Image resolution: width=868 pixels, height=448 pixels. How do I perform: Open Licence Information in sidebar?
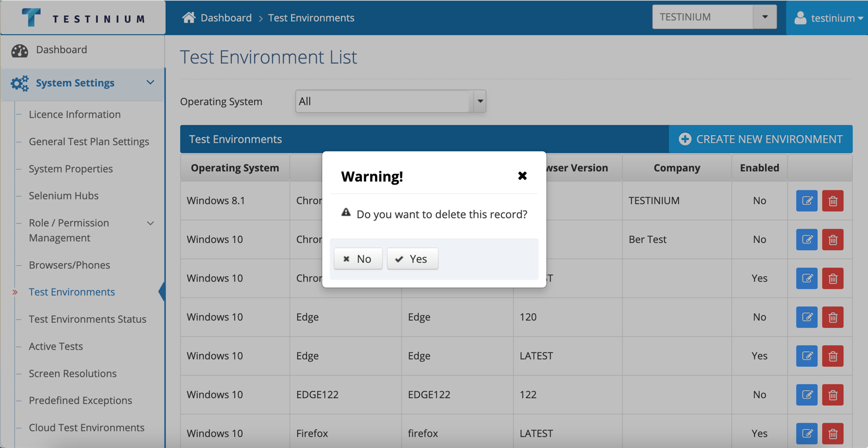pos(75,114)
